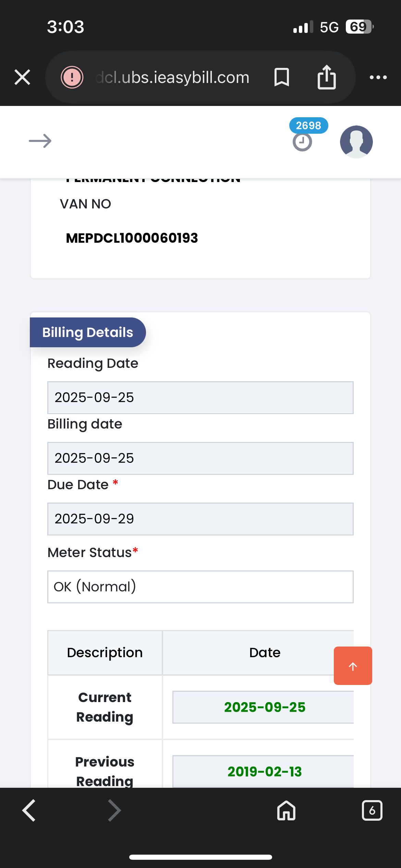Open the three-dot browser menu

(x=378, y=77)
